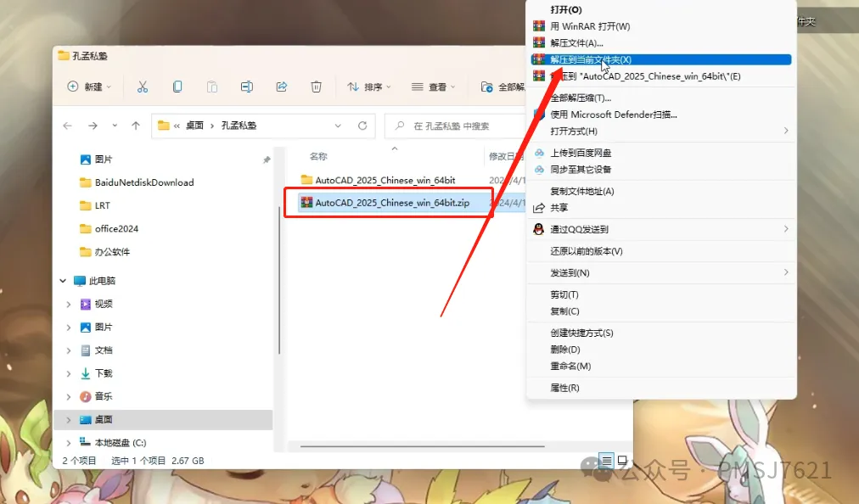This screenshot has height=504, width=859.
Task: Choose 创建快捷方式(S)
Action: pos(661,333)
